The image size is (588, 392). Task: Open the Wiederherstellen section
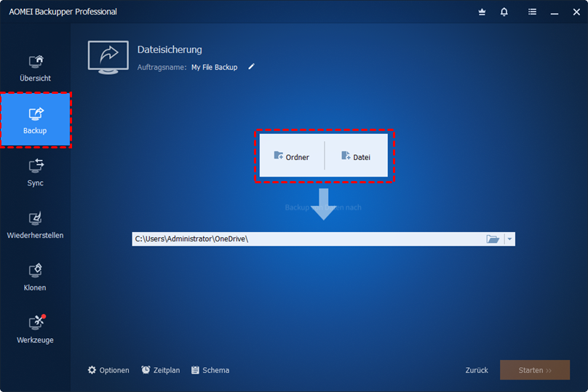pos(35,225)
